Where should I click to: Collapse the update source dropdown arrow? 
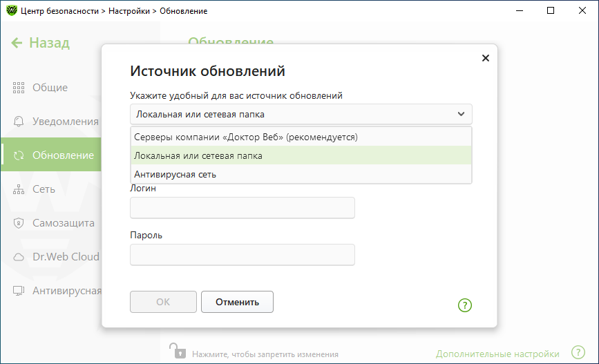point(461,114)
